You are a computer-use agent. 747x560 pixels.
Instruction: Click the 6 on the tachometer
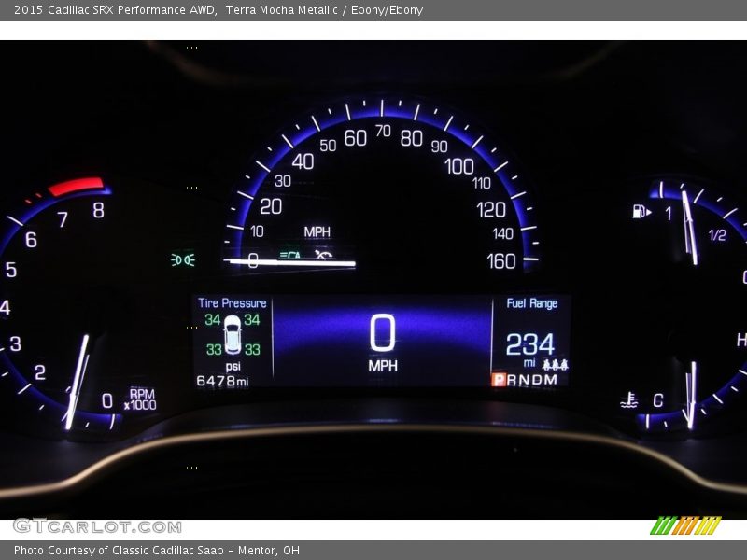point(31,240)
